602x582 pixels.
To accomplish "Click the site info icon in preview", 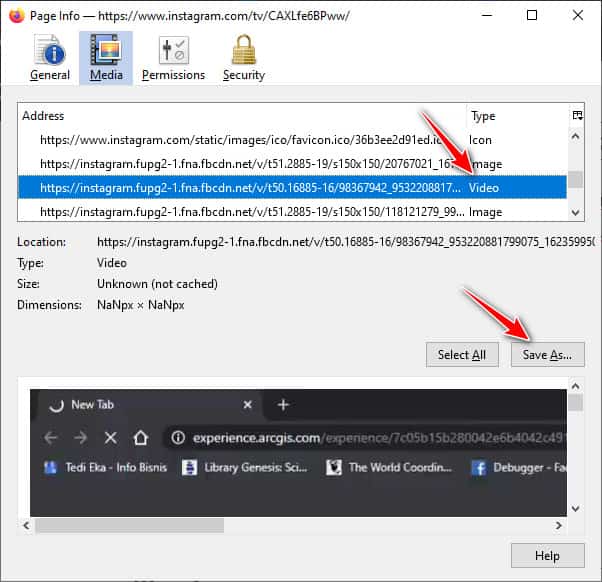I will coord(178,437).
